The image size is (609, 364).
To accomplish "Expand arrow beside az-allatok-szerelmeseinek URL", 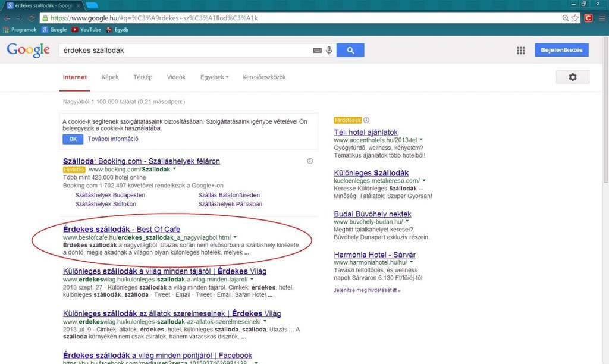I will click(265, 321).
